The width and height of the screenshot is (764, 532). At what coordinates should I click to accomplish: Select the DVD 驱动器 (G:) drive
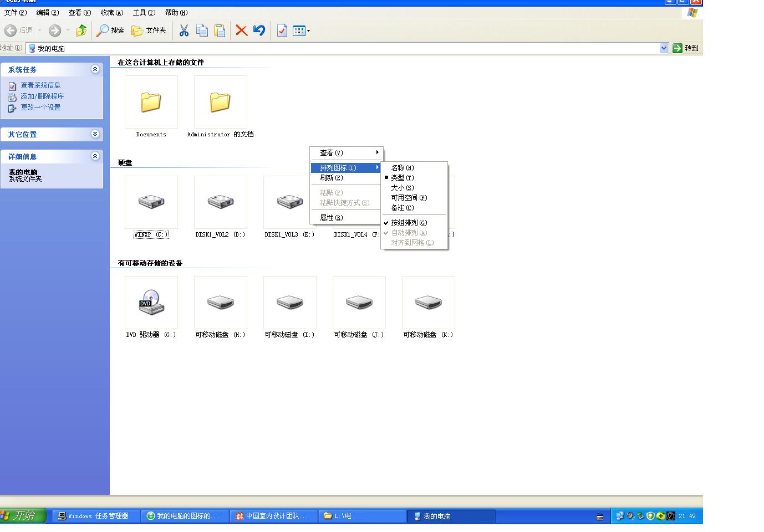151,307
